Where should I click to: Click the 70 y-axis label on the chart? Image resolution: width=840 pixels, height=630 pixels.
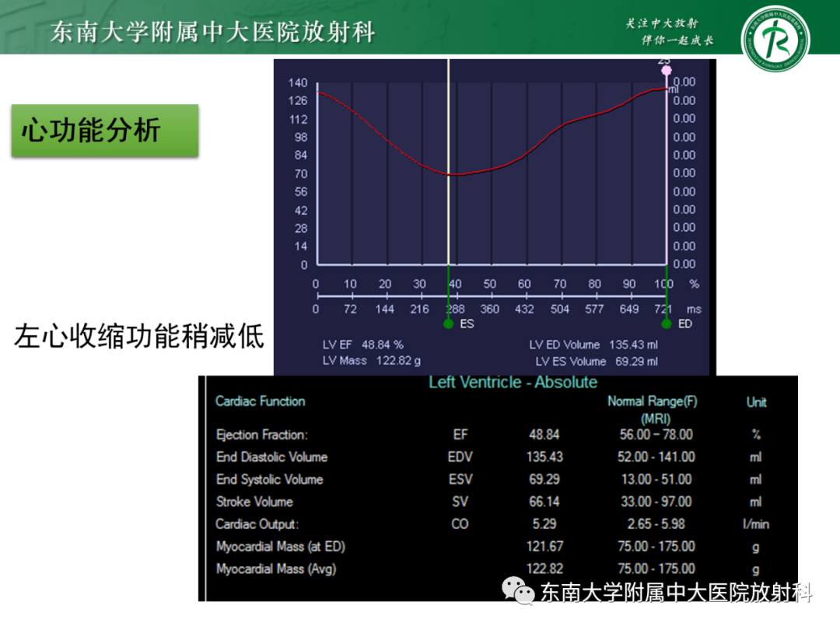301,174
